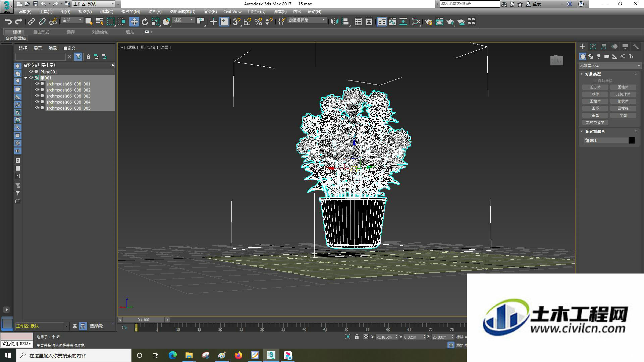Click the Select and Link icon
Image resolution: width=644 pixels, height=362 pixels.
coord(32,22)
